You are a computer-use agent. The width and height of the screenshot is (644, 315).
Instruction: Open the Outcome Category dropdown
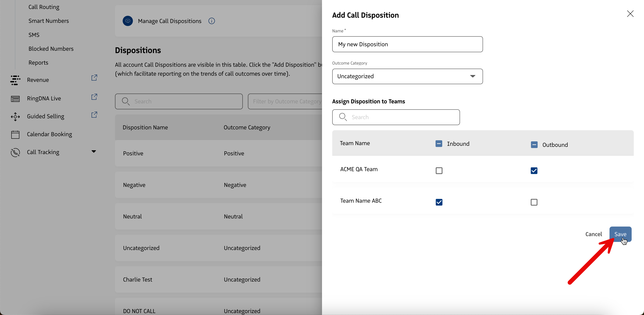click(x=407, y=76)
